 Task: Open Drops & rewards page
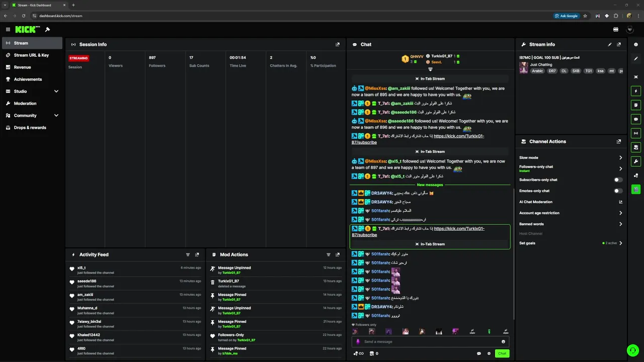[32, 128]
